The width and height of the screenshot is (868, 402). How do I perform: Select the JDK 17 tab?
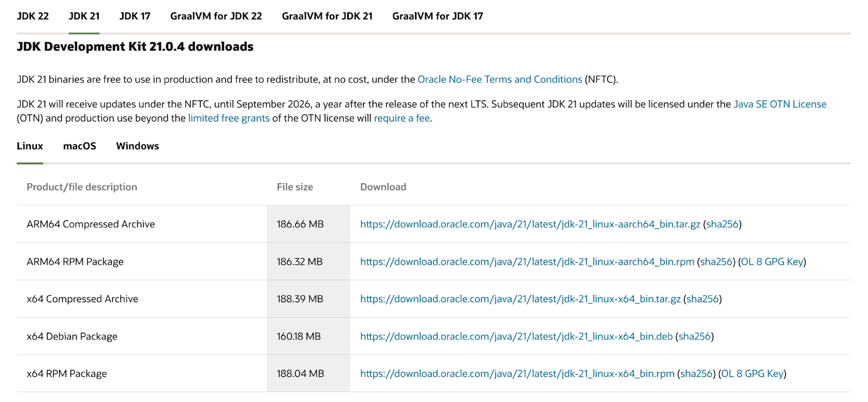click(135, 16)
